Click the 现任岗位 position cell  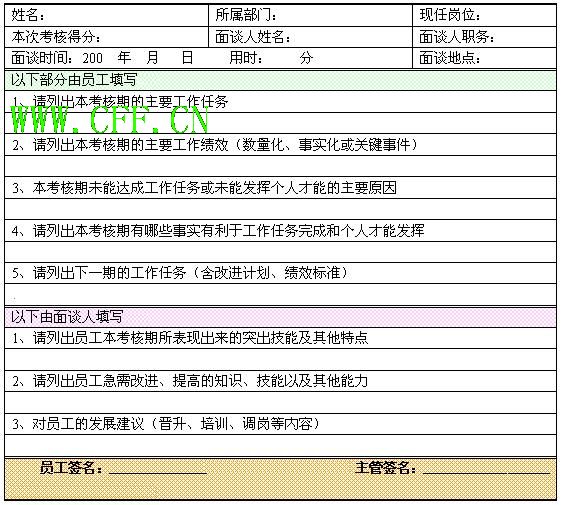[x=484, y=15]
